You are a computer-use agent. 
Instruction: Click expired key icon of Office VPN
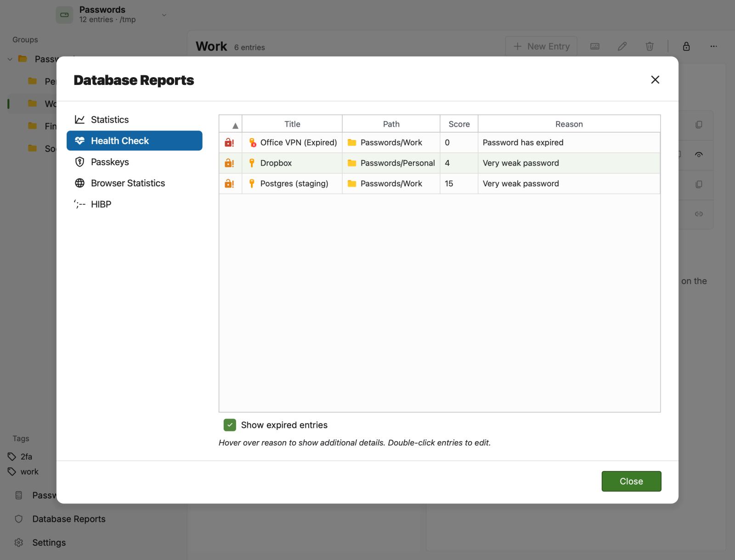point(252,142)
